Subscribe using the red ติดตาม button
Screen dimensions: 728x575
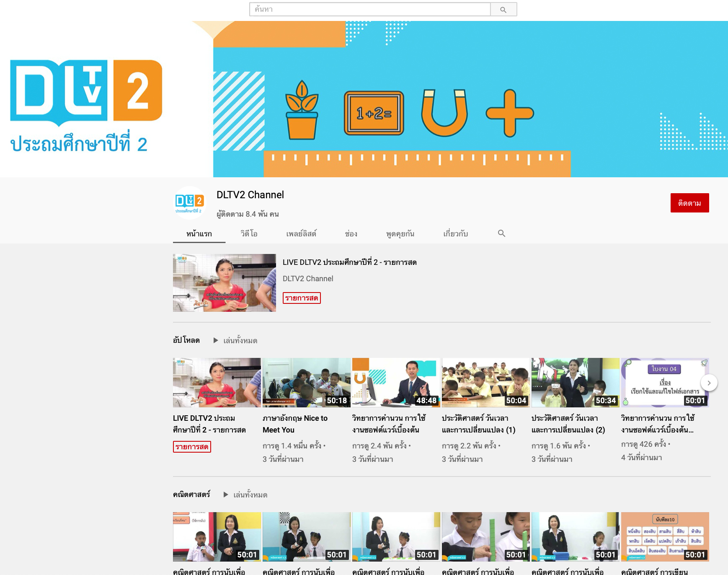(689, 203)
